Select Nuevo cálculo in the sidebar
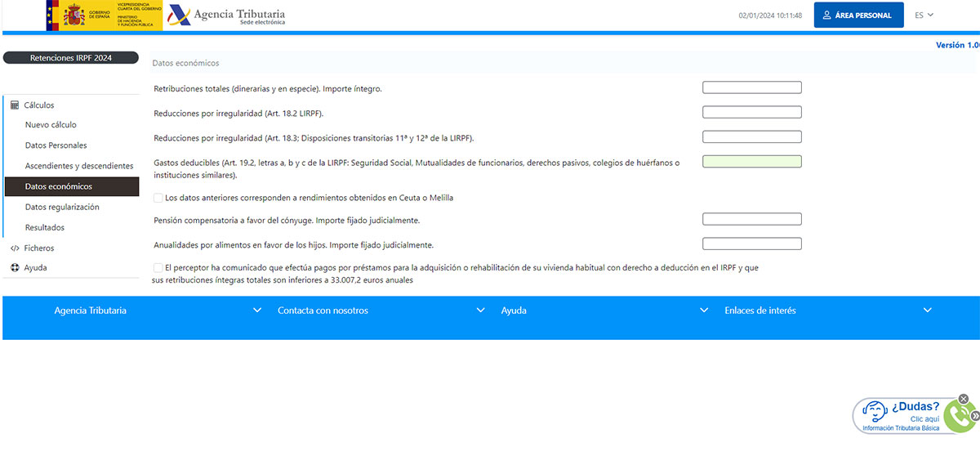 (51, 125)
